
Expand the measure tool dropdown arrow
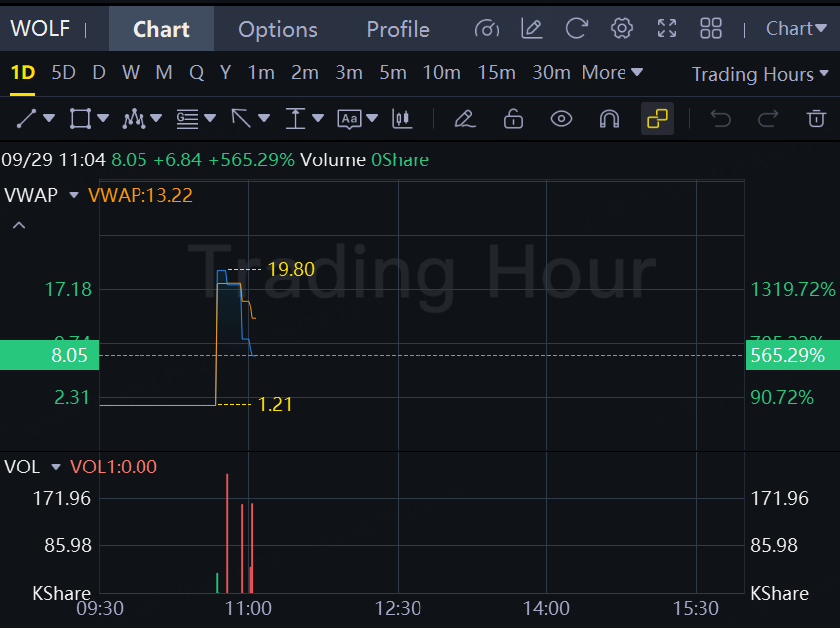point(318,118)
